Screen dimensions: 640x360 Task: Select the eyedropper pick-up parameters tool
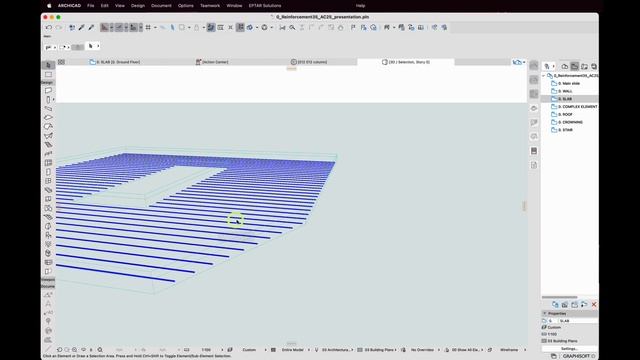coord(82,27)
